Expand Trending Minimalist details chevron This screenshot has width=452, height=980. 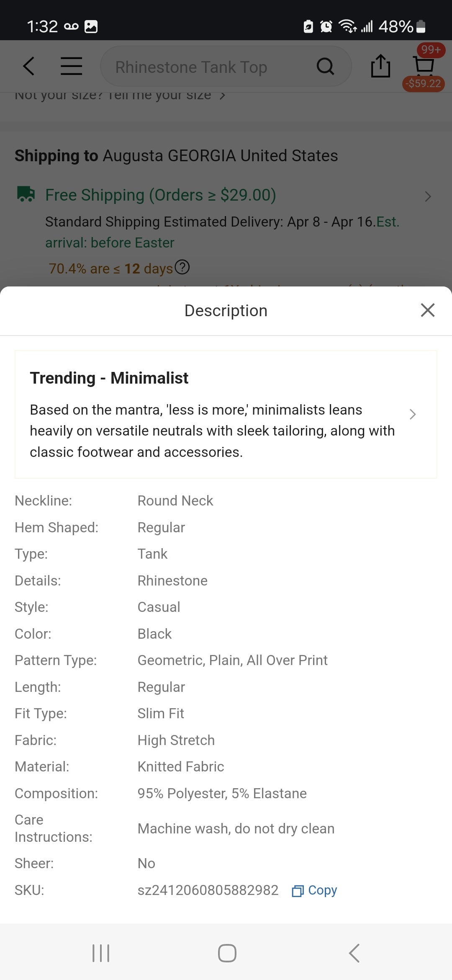pyautogui.click(x=413, y=414)
